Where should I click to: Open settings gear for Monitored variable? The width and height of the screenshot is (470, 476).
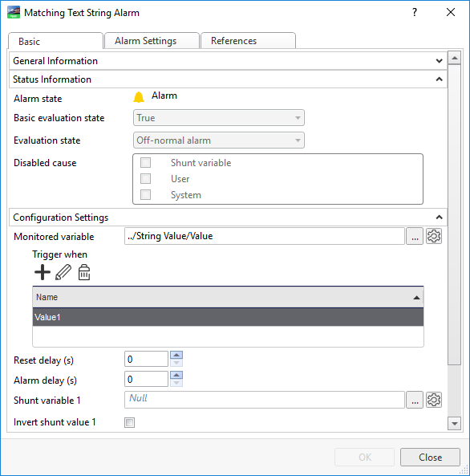[434, 236]
